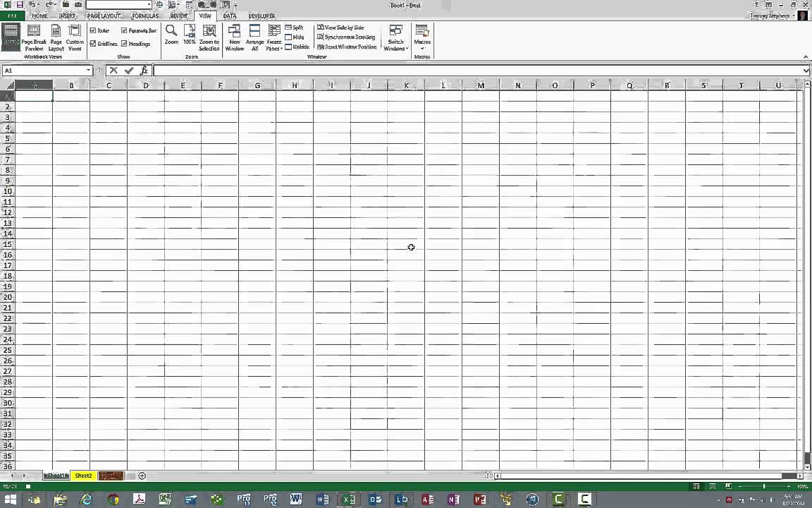812x508 pixels.
Task: Click Zoom to Selection
Action: click(x=209, y=38)
